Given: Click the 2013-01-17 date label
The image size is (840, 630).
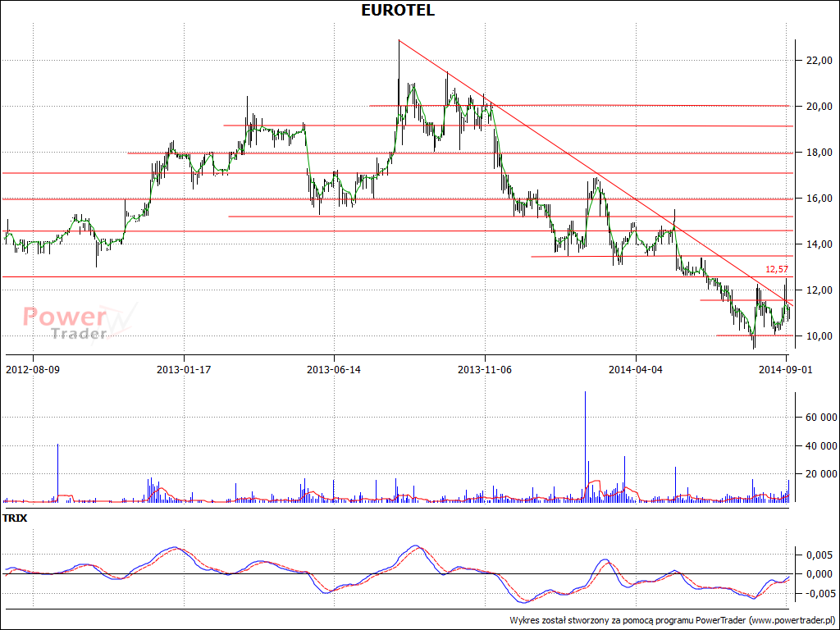Looking at the screenshot, I should (184, 370).
